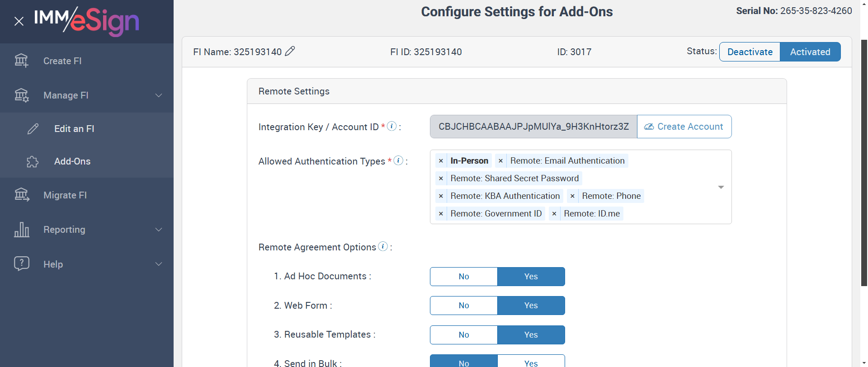Open the Edit an FI menu item
The image size is (868, 367).
(x=74, y=129)
